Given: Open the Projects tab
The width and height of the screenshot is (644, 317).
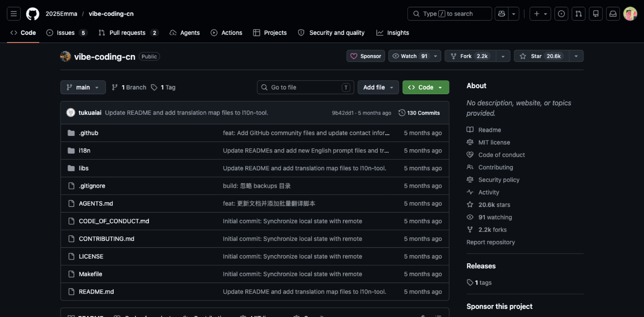Looking at the screenshot, I should pos(270,33).
